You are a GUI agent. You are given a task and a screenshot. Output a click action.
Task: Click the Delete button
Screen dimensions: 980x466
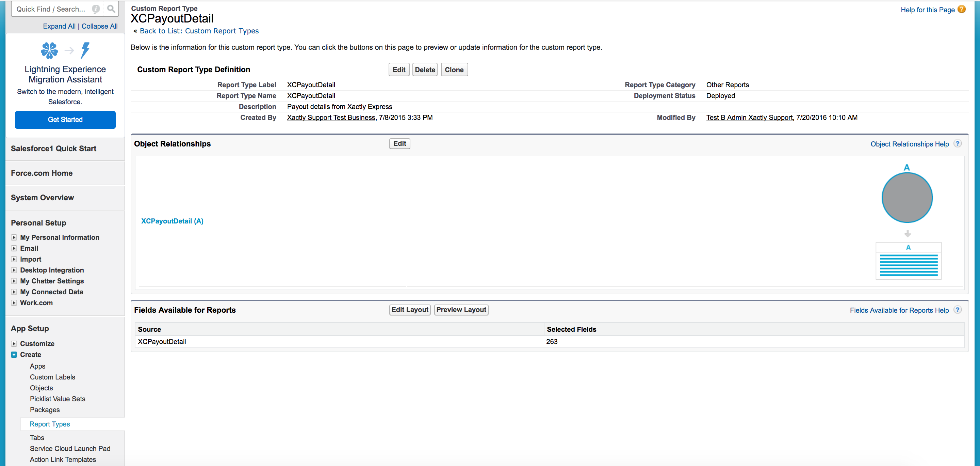pos(425,70)
